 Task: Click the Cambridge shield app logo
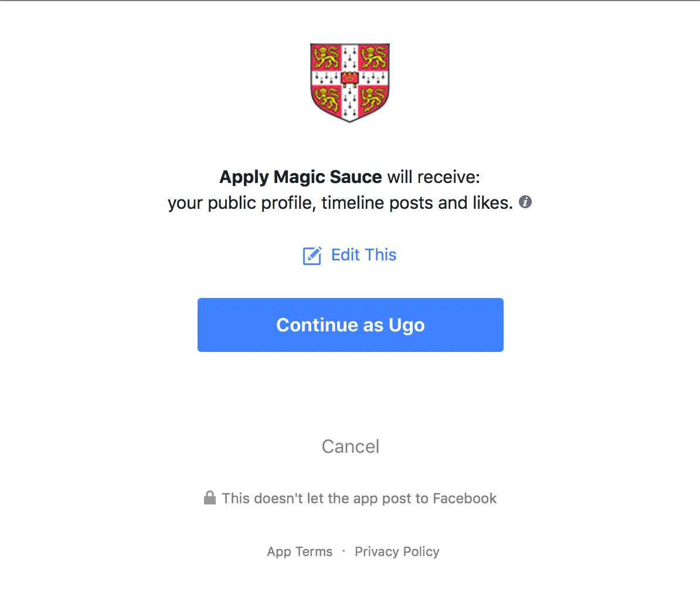coord(350,82)
